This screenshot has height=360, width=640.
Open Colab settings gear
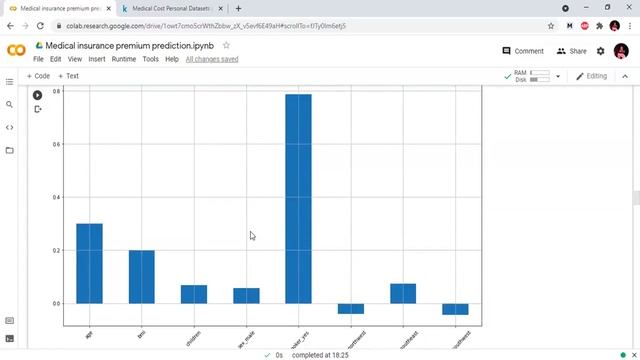(600, 51)
